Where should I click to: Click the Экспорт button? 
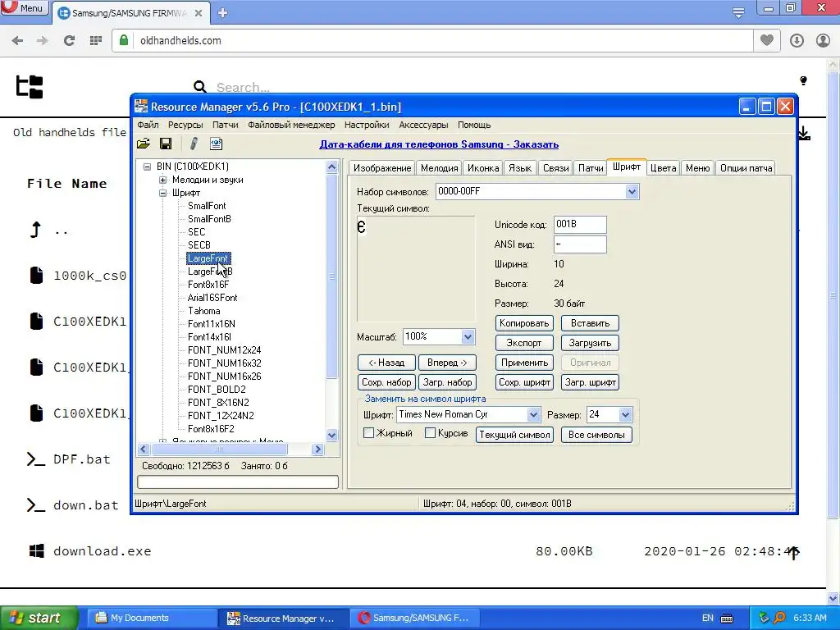[x=524, y=343]
